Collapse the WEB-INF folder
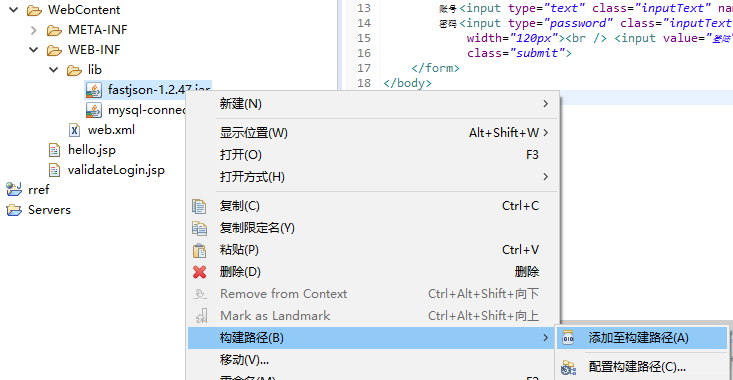This screenshot has width=733, height=380. pos(34,50)
